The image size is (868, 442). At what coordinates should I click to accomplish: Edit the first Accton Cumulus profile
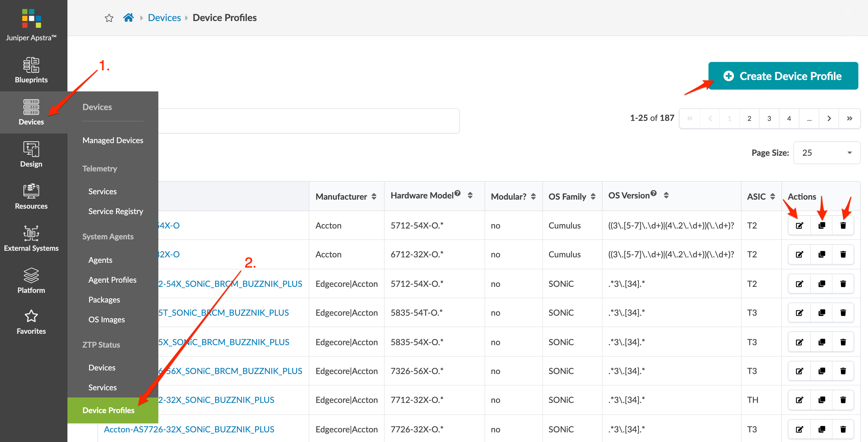(x=799, y=226)
